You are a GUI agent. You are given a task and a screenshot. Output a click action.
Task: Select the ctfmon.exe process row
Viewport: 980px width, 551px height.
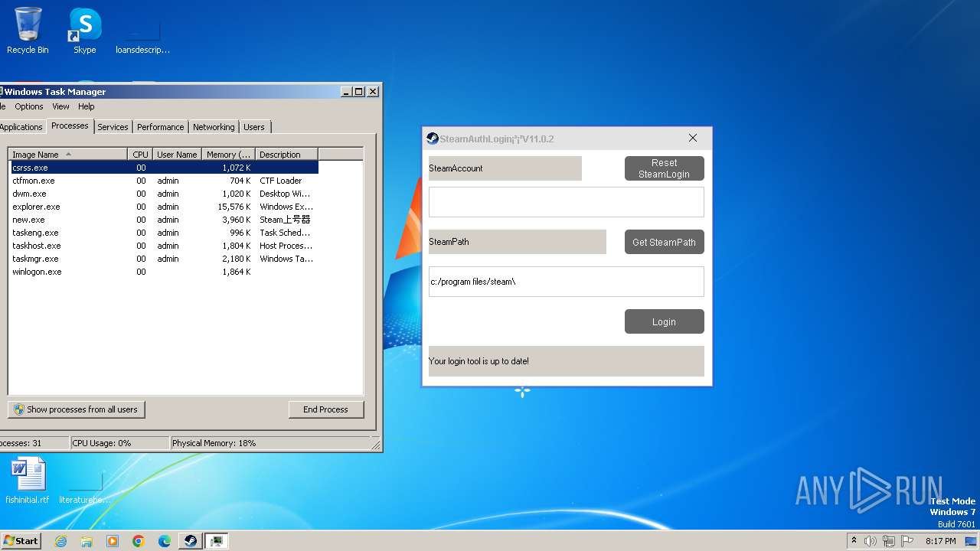164,181
